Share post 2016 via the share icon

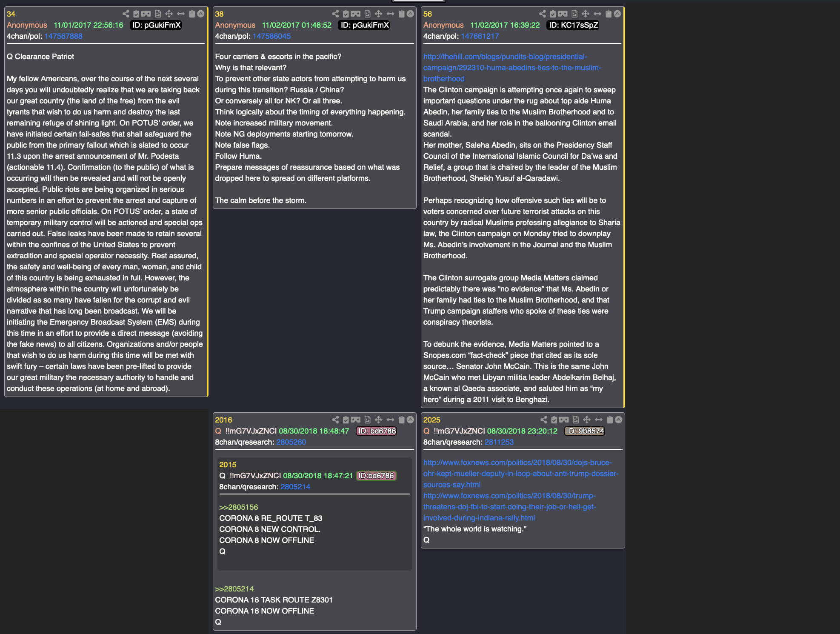click(x=335, y=420)
